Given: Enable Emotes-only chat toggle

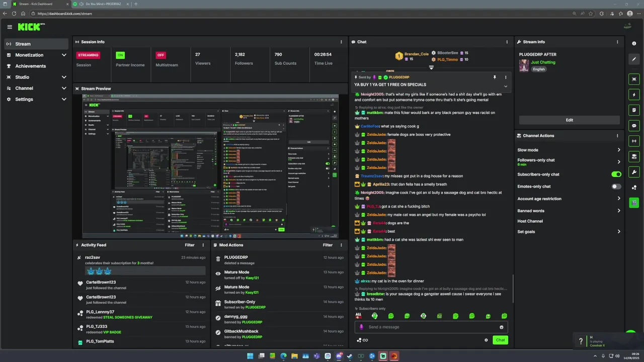Looking at the screenshot, I should (616, 187).
